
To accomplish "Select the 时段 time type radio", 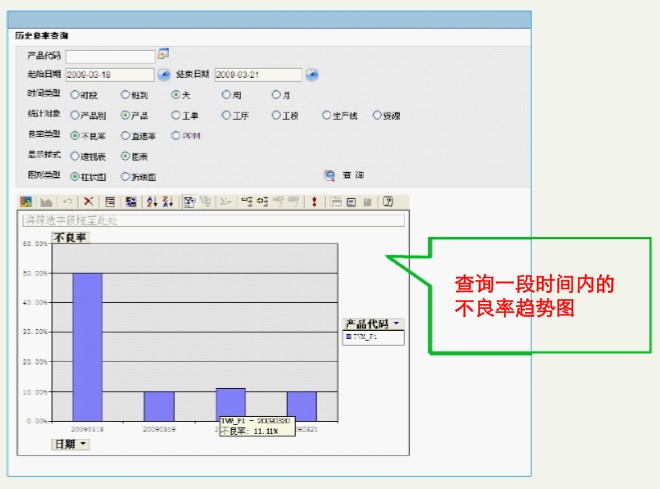I will pyautogui.click(x=75, y=95).
